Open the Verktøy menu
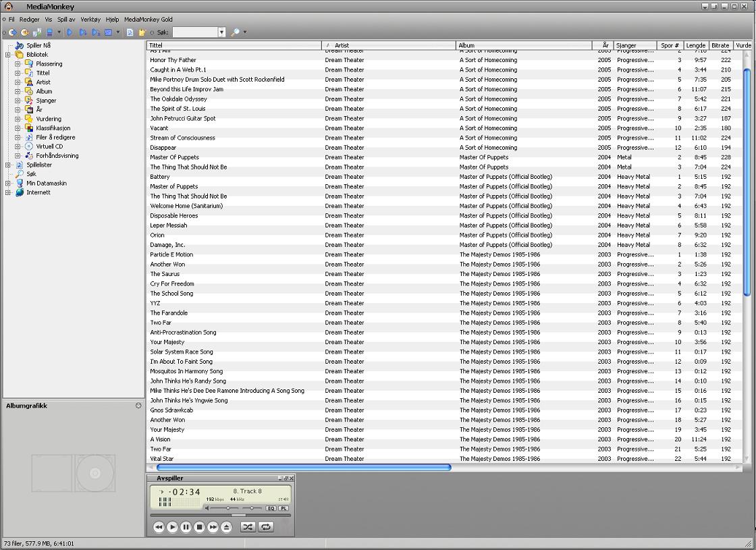The height and width of the screenshot is (550, 756). [x=90, y=20]
